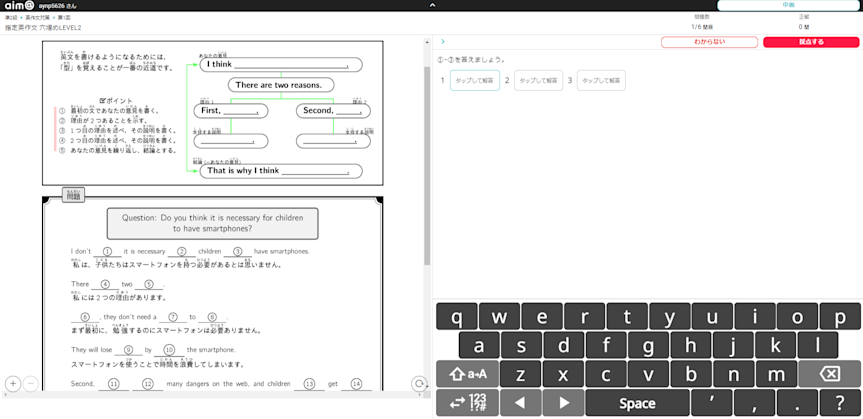Tap the t key
Screen dimensions: 863x419
click(x=627, y=317)
